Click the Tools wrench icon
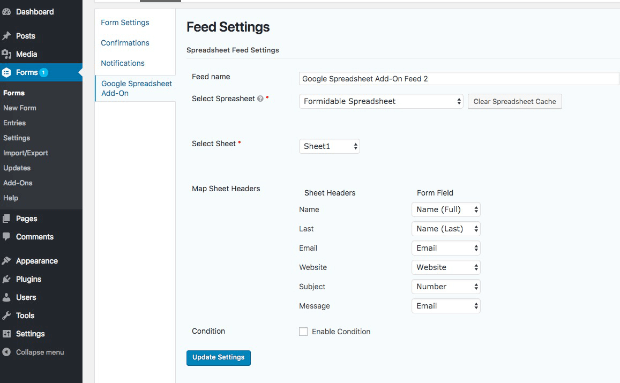Screen dimensions: 620x383 (x=6, y=315)
